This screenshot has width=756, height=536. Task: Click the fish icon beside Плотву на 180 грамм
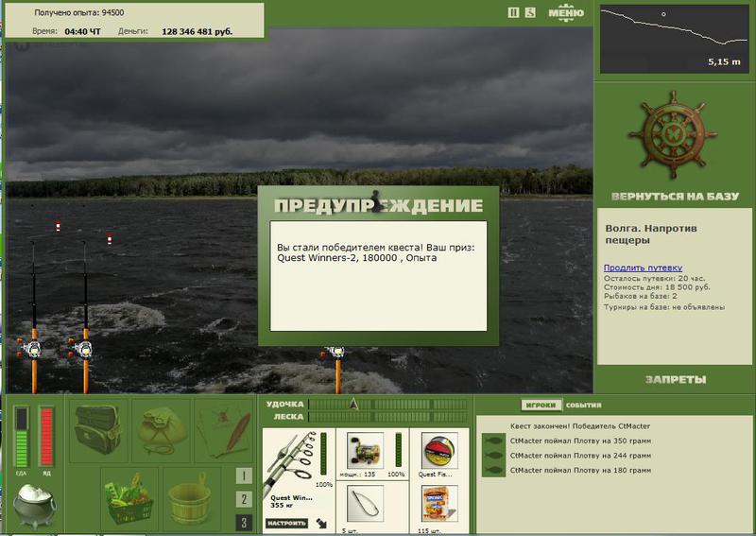click(493, 470)
